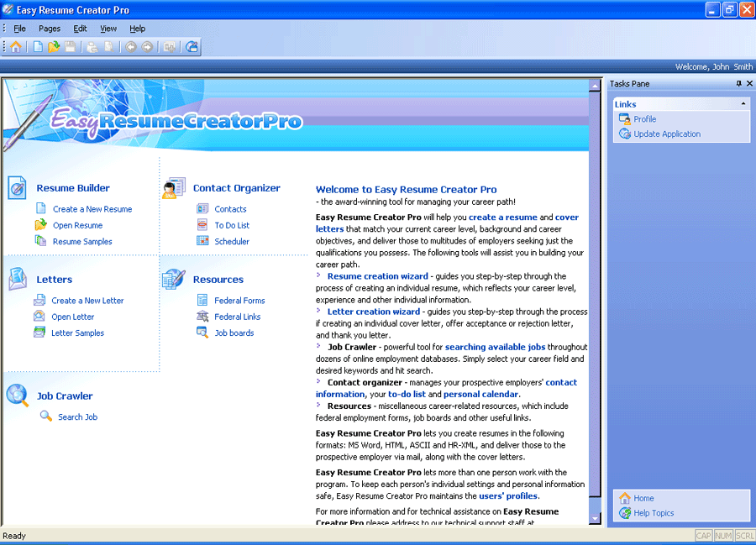Open the To Do List link
The height and width of the screenshot is (545, 756).
click(232, 225)
